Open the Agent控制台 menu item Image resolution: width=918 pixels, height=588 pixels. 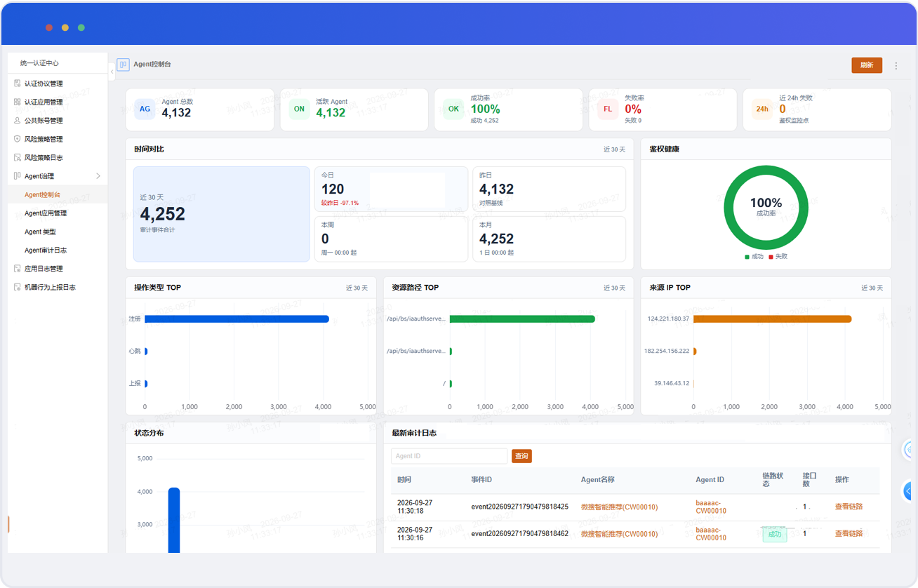click(x=58, y=194)
